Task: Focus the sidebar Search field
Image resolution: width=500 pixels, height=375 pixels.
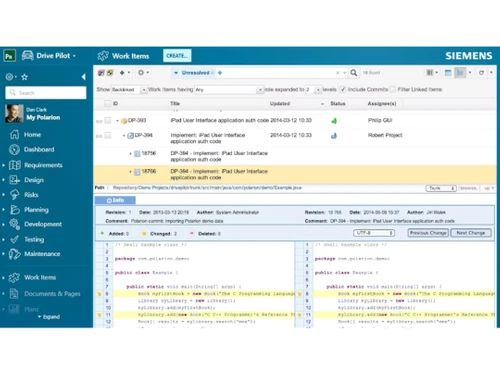Action: (x=46, y=93)
